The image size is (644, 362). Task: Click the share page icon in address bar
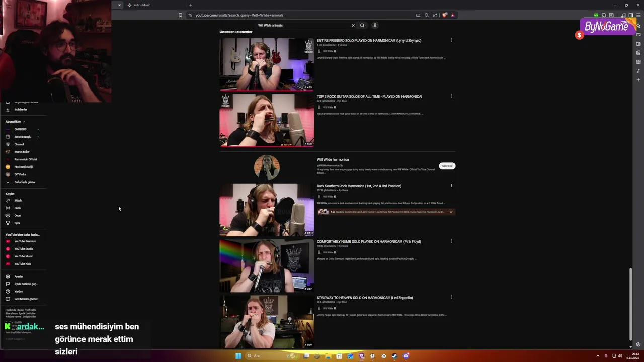(435, 15)
